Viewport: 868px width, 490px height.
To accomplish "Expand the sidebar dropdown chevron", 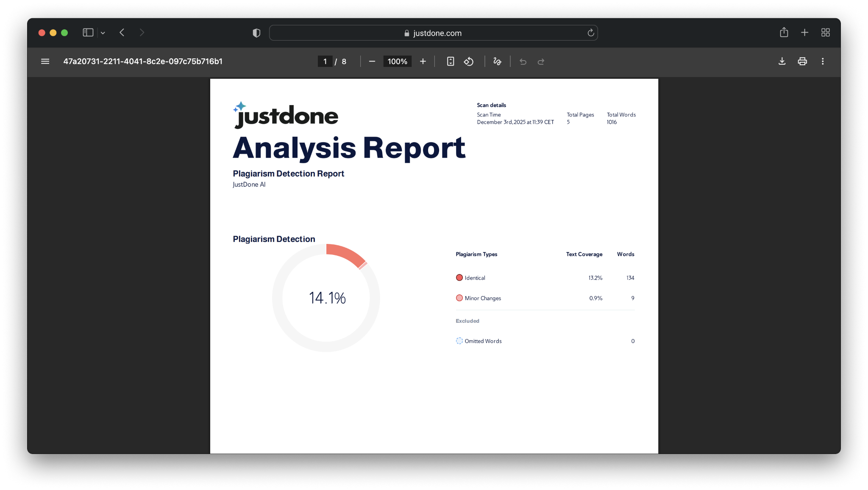I will [103, 33].
